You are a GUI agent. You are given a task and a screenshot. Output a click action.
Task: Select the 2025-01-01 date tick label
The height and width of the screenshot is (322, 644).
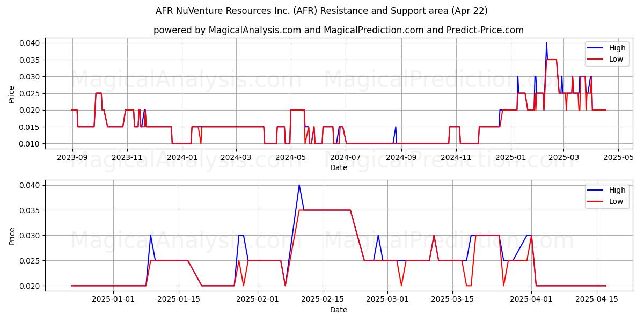(113, 299)
